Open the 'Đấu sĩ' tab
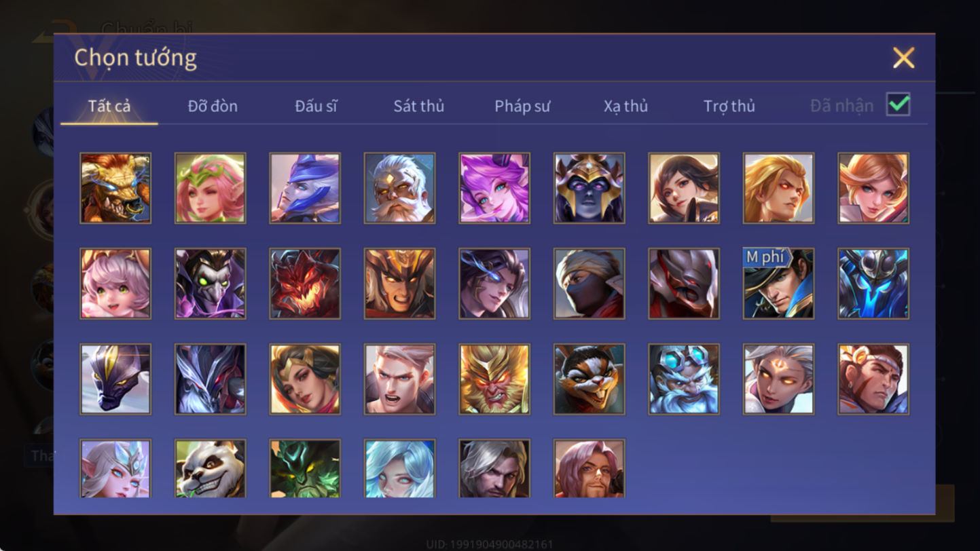The height and width of the screenshot is (551, 980). tap(316, 106)
